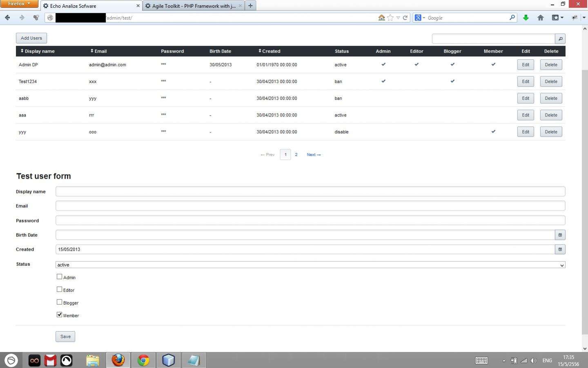
Task: Click the battery power tray icon
Action: (514, 361)
